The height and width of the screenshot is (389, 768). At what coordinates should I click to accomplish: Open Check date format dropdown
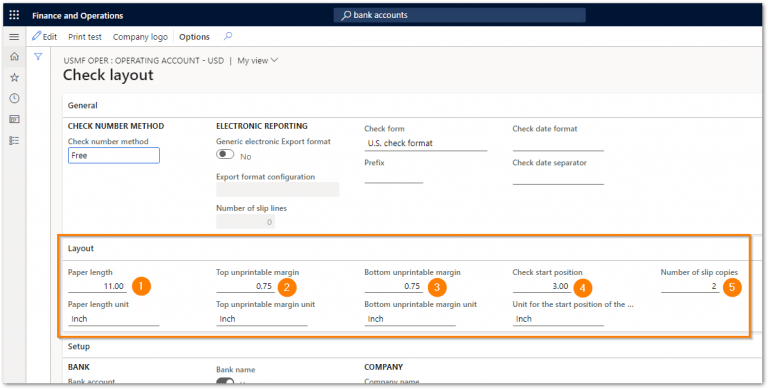(x=558, y=144)
